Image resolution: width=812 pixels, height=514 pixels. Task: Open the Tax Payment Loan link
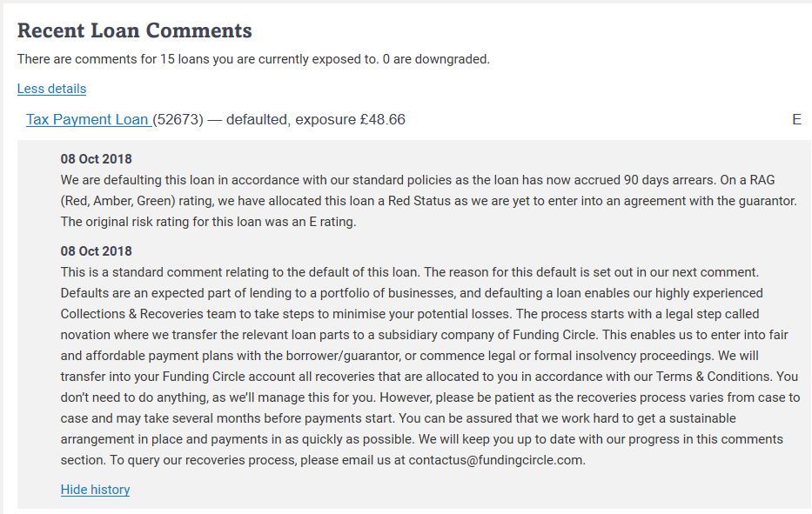88,119
